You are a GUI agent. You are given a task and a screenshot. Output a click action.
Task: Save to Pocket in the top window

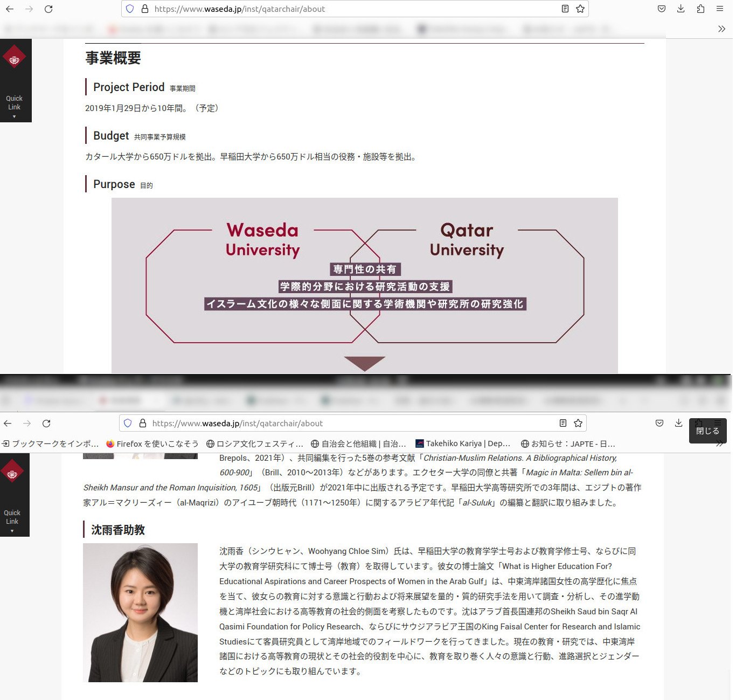(662, 9)
